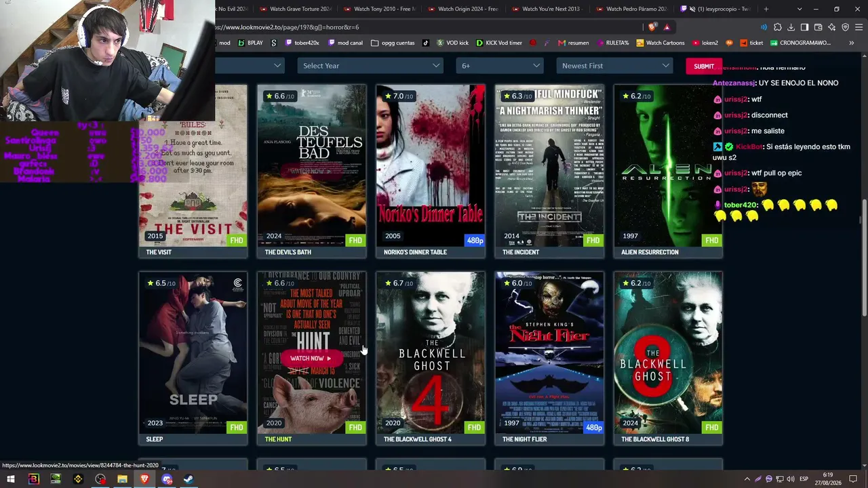Open The Blackwell Ghost 4 poster
This screenshot has height=488, width=868.
coord(431,352)
